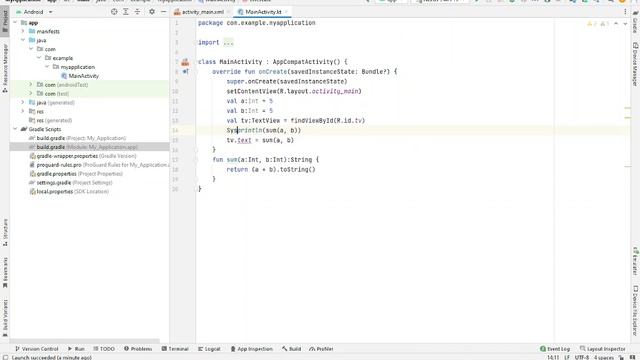Go to previous highlighted problem arrow
This screenshot has height=360, width=640.
click(616, 24)
